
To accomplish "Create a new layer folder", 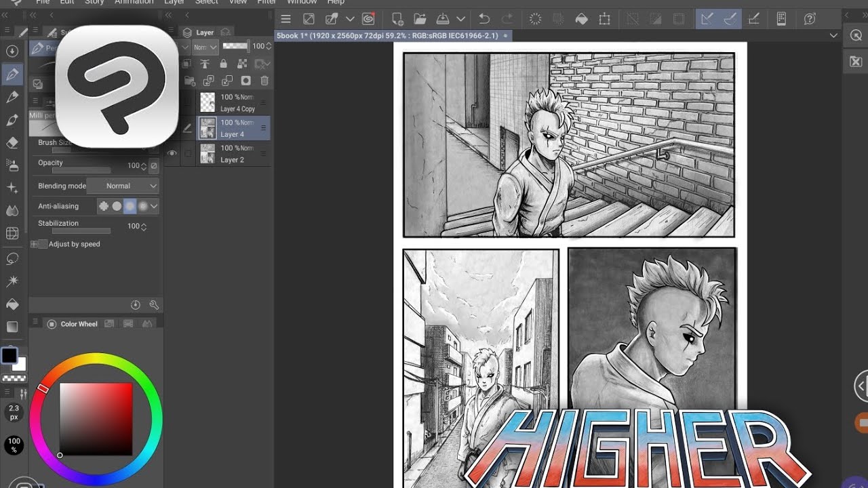I will click(189, 81).
